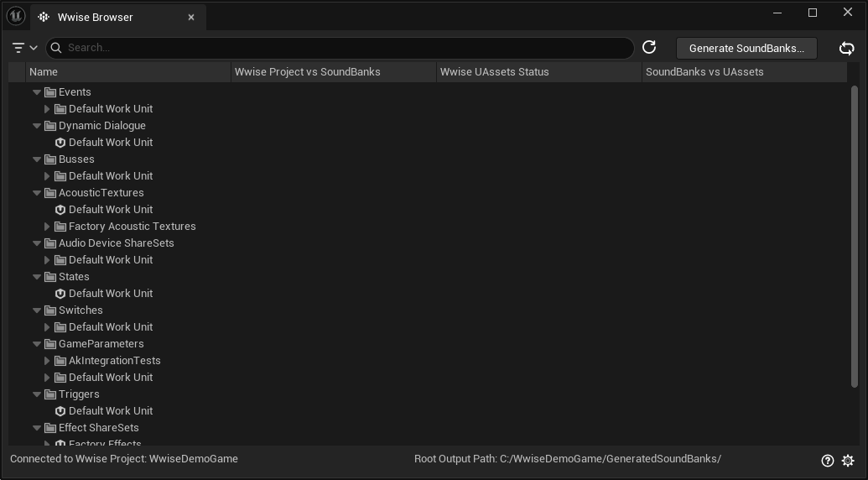
Task: Open Wwise settings gear icon
Action: pos(848,460)
